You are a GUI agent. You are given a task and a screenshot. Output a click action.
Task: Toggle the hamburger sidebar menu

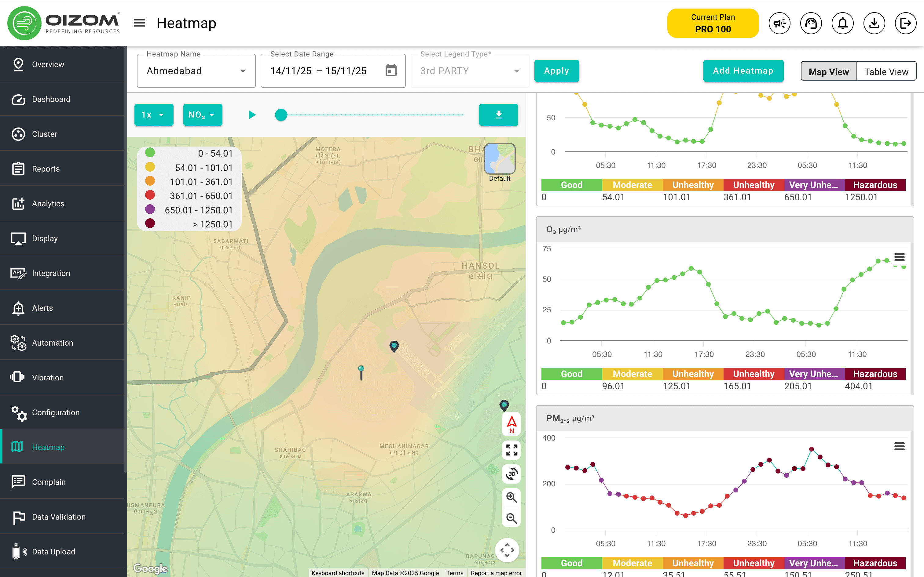[x=139, y=23]
